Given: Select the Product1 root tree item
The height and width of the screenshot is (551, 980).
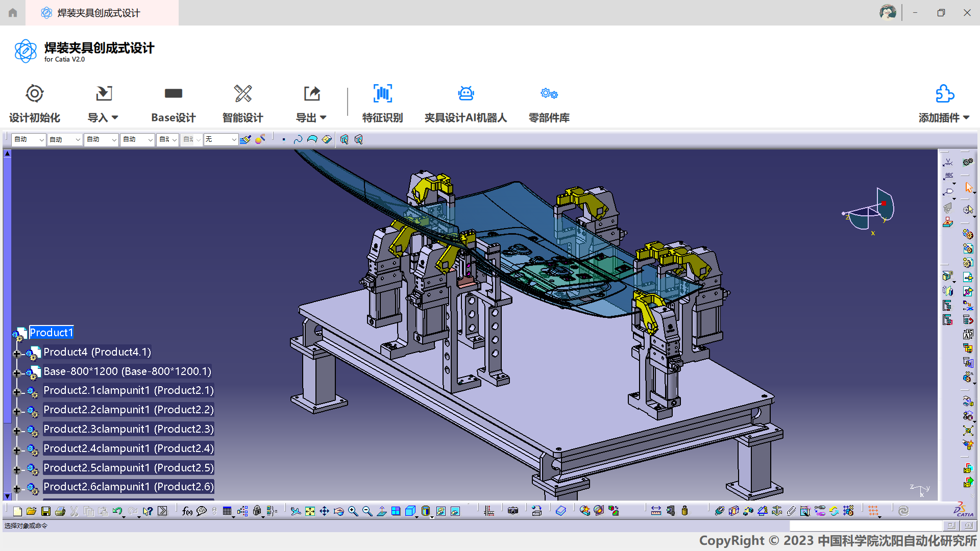Looking at the screenshot, I should pyautogui.click(x=51, y=333).
